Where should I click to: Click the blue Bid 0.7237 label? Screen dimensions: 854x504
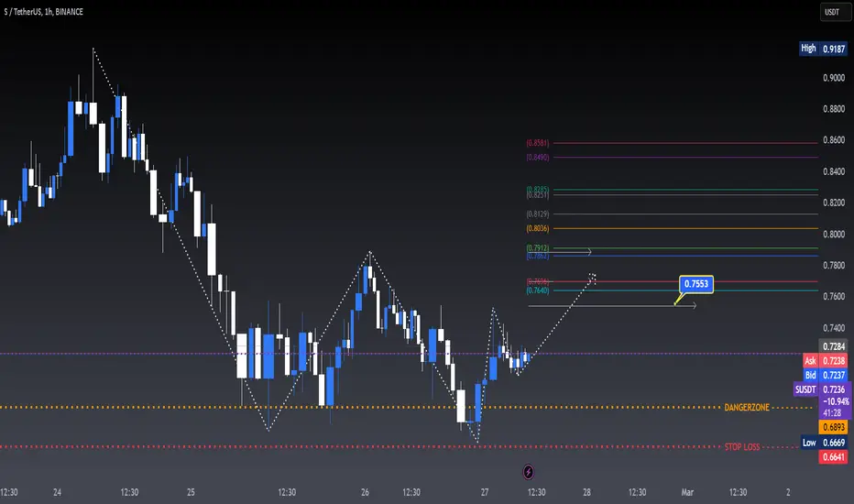tap(825, 375)
